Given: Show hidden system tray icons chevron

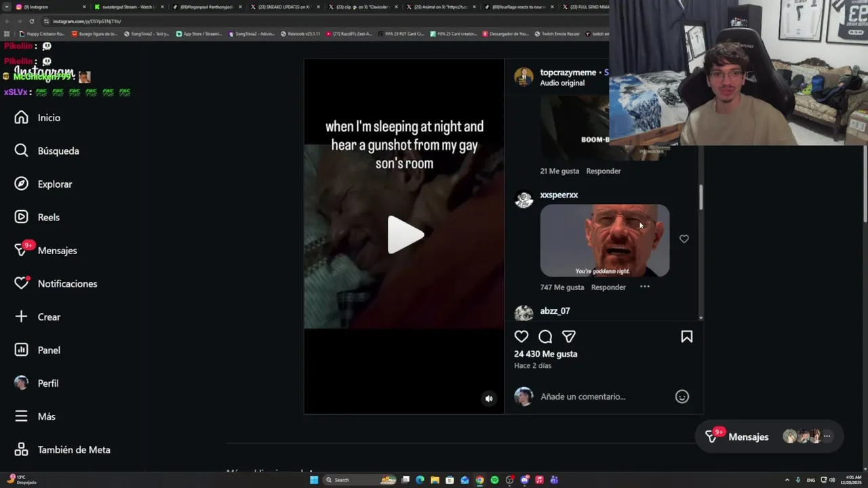Looking at the screenshot, I should 787,480.
